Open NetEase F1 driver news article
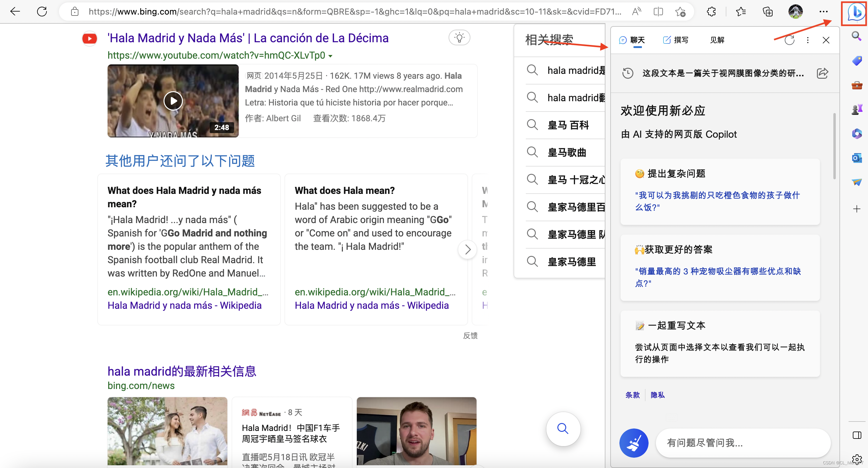 (x=291, y=433)
